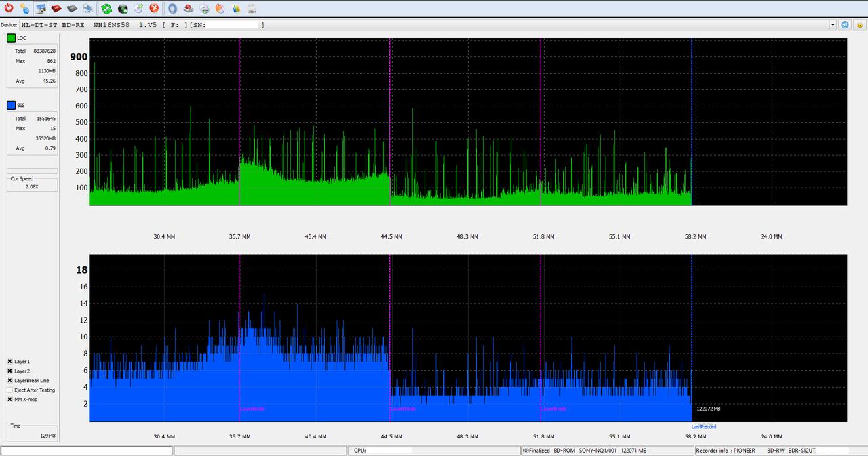Screen dimensions: 868x456
Task: Click the LDC Total value 88387628
Action: pyautogui.click(x=44, y=51)
